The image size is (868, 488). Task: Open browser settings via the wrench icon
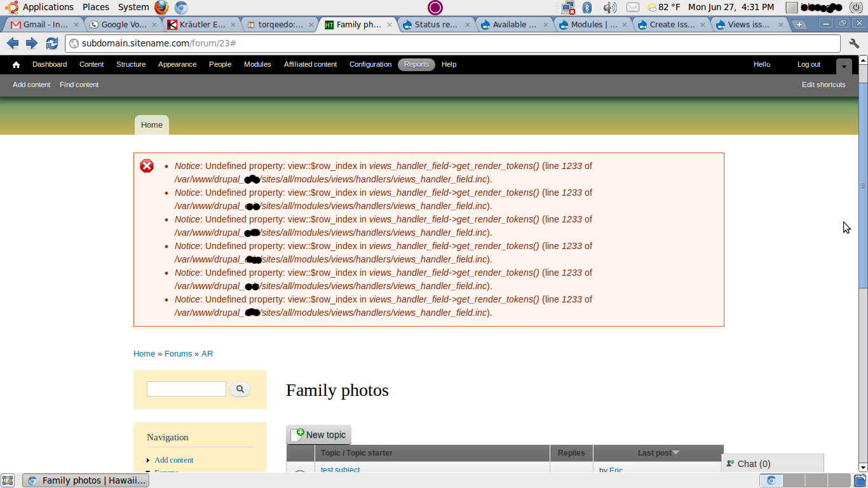click(x=854, y=44)
